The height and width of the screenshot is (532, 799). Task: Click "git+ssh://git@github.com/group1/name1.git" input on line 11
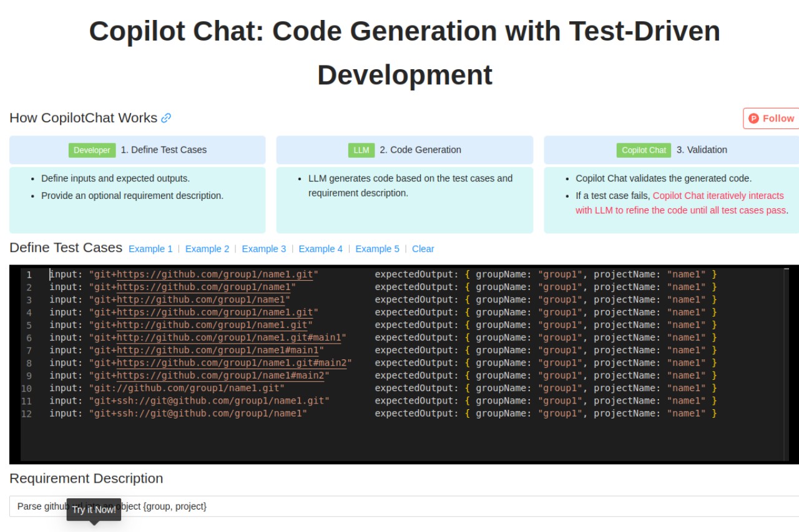click(x=209, y=400)
